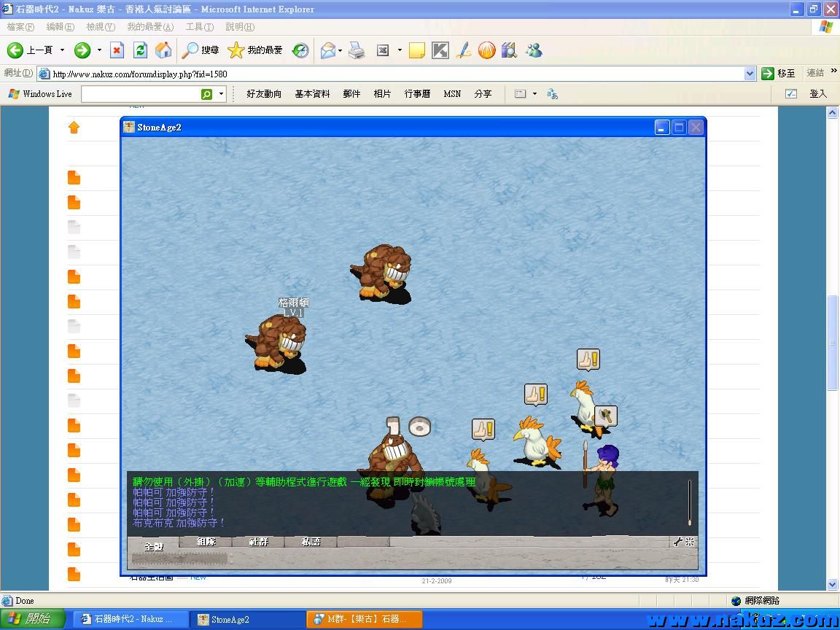
Task: Click the 連結 links toolbar label
Action: pyautogui.click(x=815, y=73)
